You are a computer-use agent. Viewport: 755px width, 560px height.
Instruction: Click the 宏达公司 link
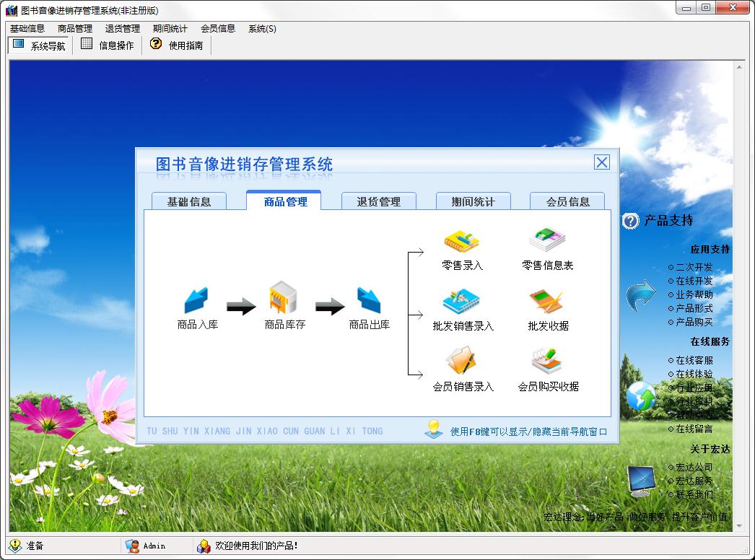point(694,467)
